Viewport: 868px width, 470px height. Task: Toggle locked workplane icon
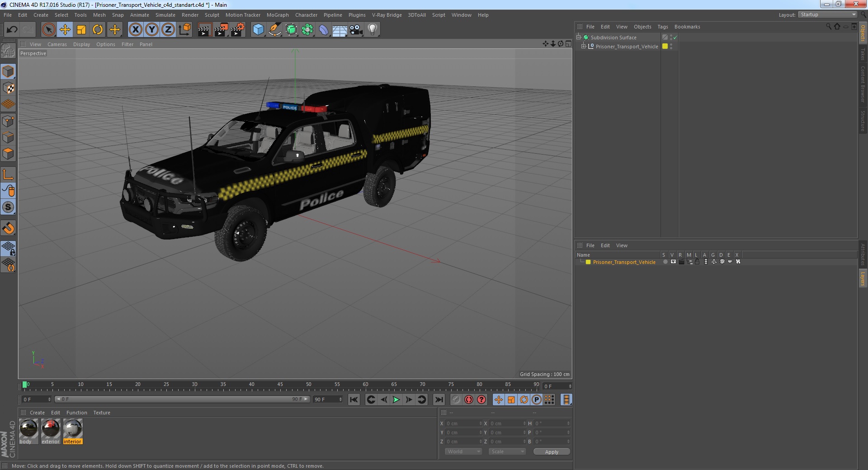(8, 248)
